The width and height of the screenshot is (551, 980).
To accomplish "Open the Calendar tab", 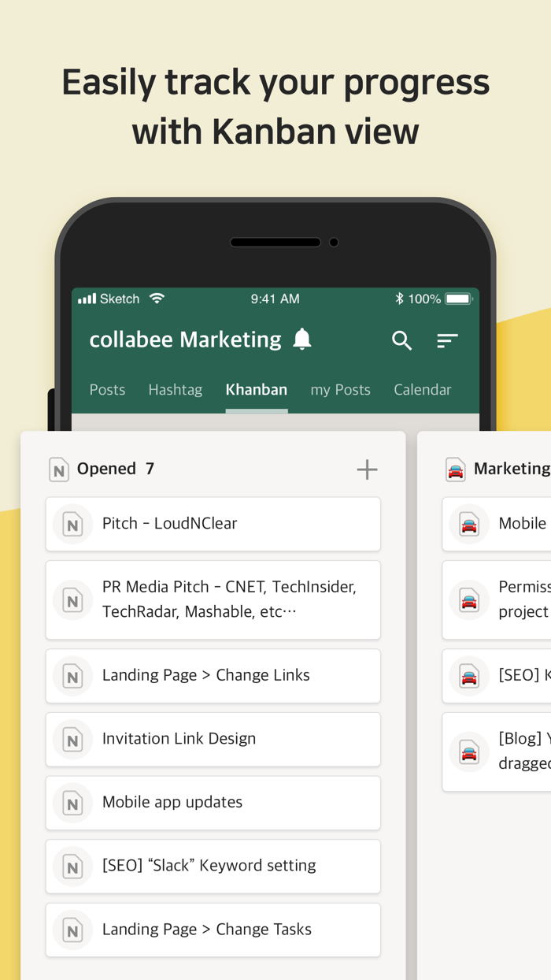I will [423, 389].
